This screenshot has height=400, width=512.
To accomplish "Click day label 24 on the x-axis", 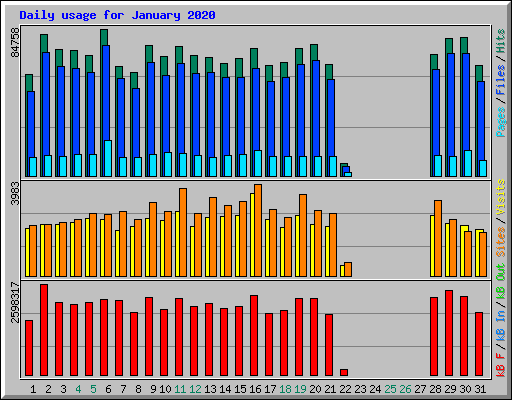I will [x=375, y=389].
